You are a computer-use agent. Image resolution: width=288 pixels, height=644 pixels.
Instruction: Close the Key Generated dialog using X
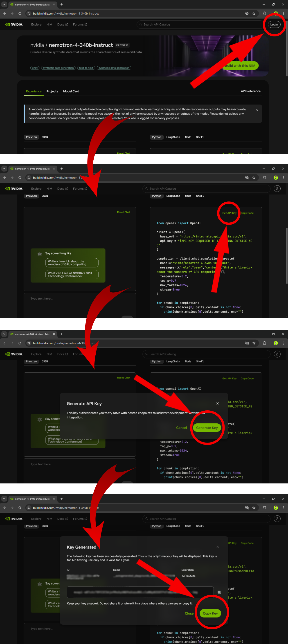(x=217, y=547)
